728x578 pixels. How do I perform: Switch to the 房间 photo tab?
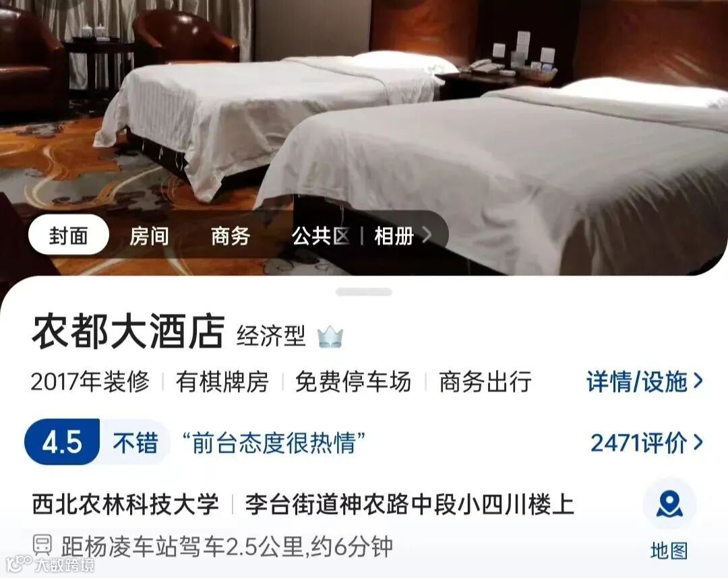(149, 236)
